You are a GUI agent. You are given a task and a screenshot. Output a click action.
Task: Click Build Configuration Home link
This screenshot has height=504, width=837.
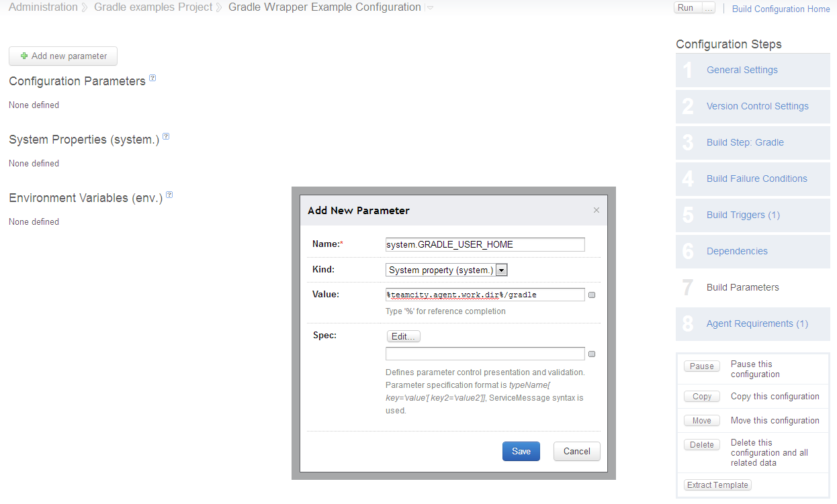coord(781,9)
